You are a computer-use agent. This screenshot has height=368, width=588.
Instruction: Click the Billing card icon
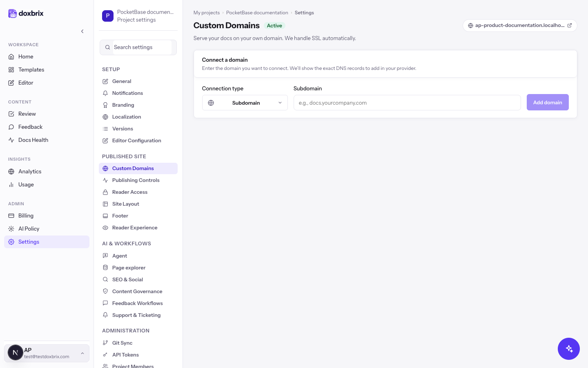pyautogui.click(x=11, y=215)
